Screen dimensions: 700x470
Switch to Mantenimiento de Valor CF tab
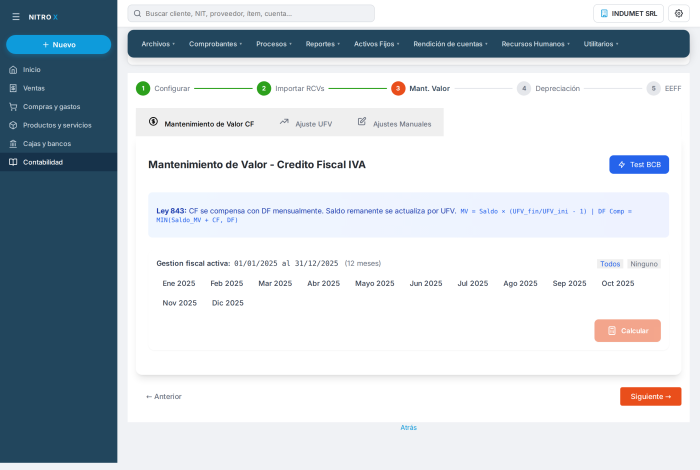click(201, 122)
